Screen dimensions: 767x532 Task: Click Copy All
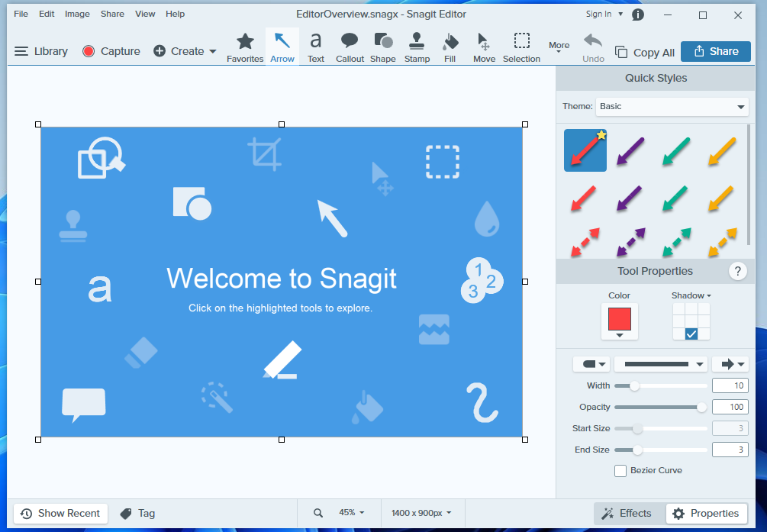pos(645,53)
